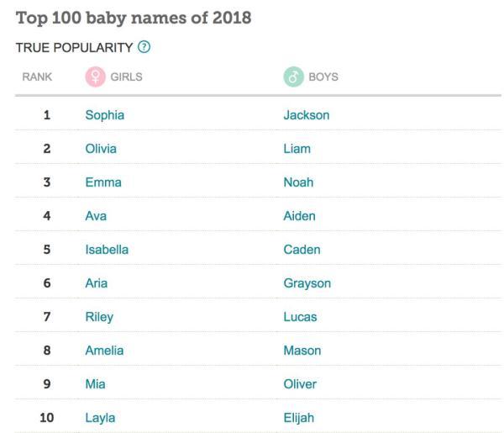Open the Elijah name page
The image size is (504, 433).
(x=299, y=418)
